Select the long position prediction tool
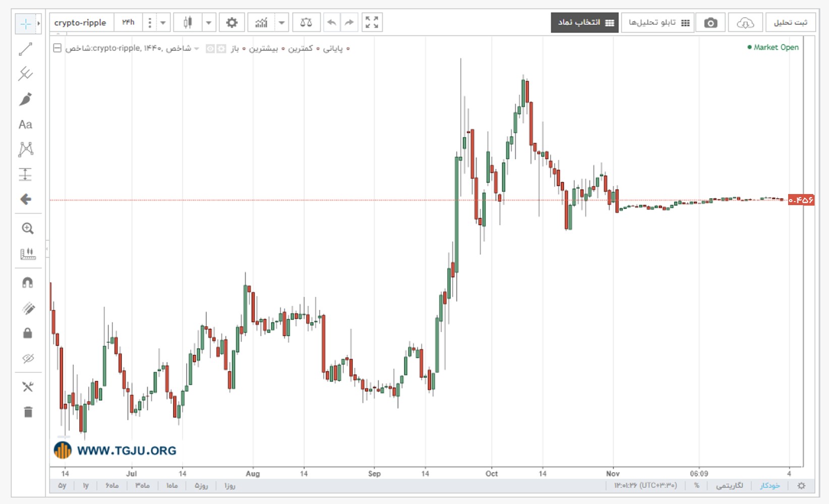 pos(25,174)
